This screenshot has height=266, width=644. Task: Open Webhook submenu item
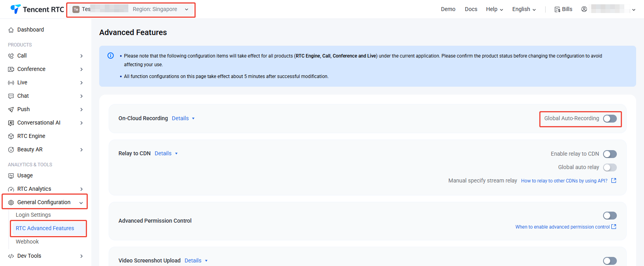tap(27, 242)
